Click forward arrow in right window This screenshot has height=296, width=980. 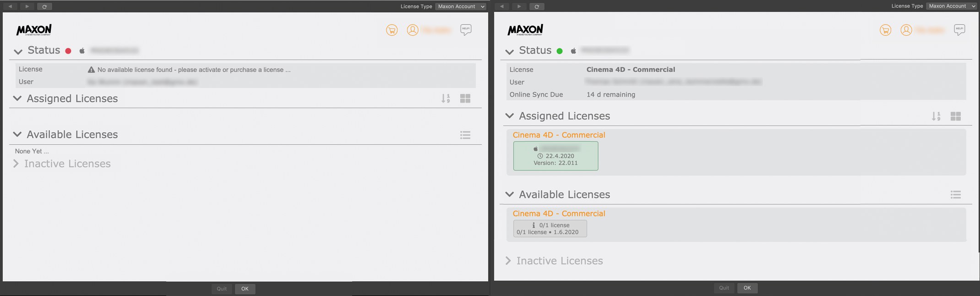pyautogui.click(x=519, y=6)
